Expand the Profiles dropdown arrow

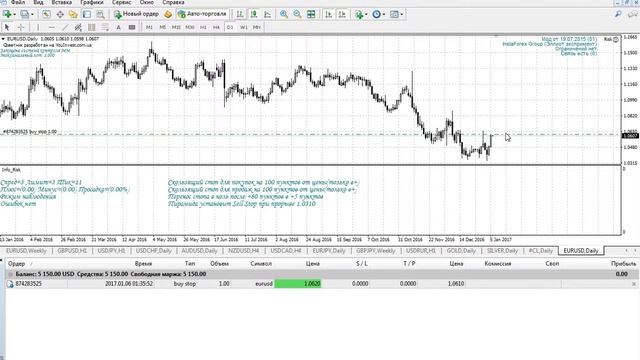32,14
